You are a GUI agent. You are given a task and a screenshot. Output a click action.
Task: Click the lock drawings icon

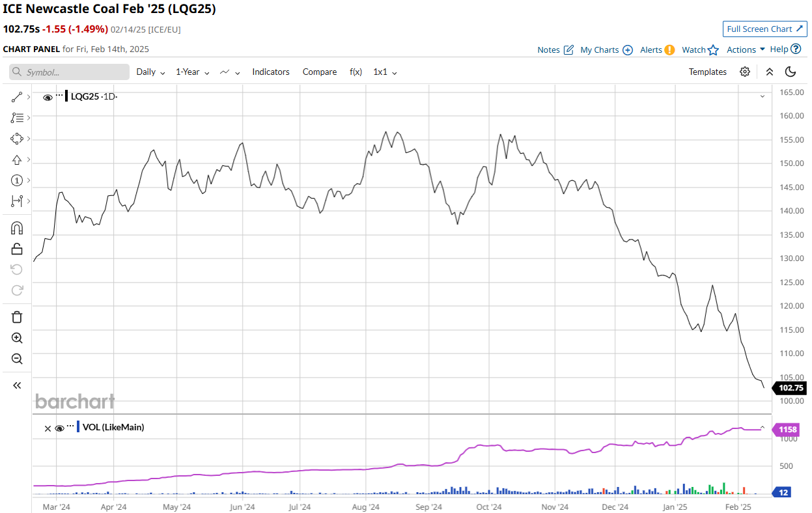tap(17, 249)
